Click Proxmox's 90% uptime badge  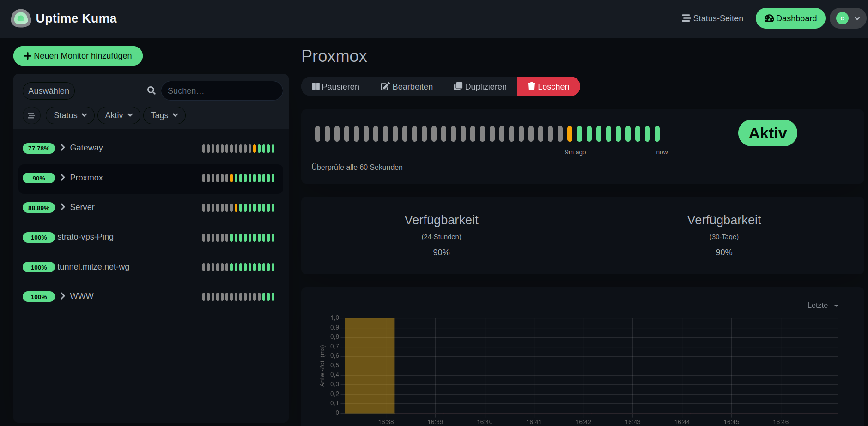(x=39, y=178)
